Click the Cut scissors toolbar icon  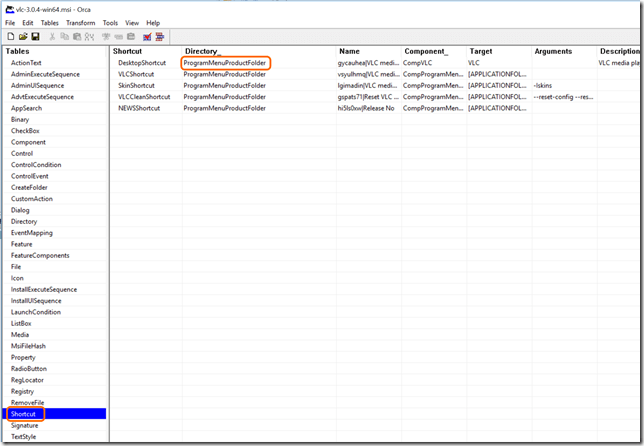[x=52, y=36]
